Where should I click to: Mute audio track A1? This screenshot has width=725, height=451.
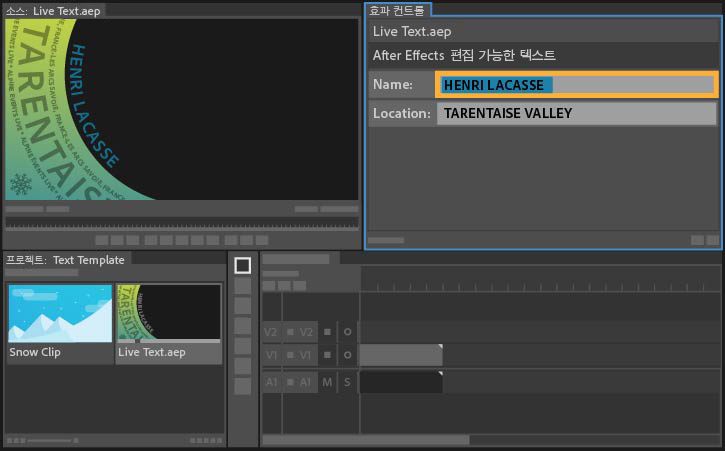pos(327,382)
